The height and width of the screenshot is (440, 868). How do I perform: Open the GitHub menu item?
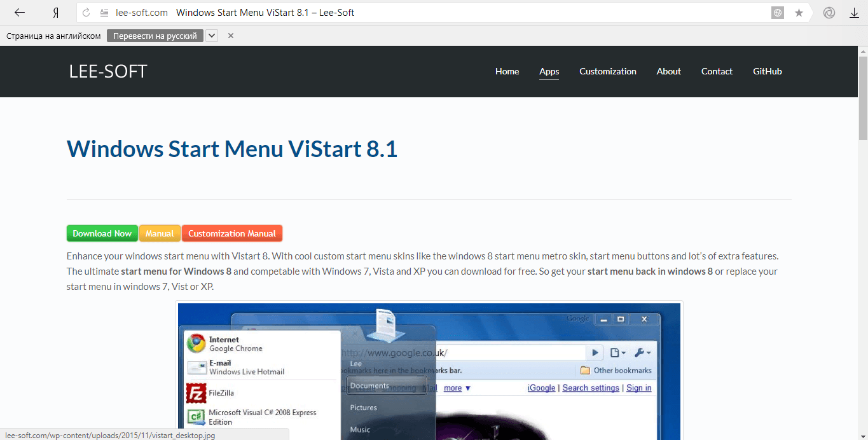coord(768,71)
